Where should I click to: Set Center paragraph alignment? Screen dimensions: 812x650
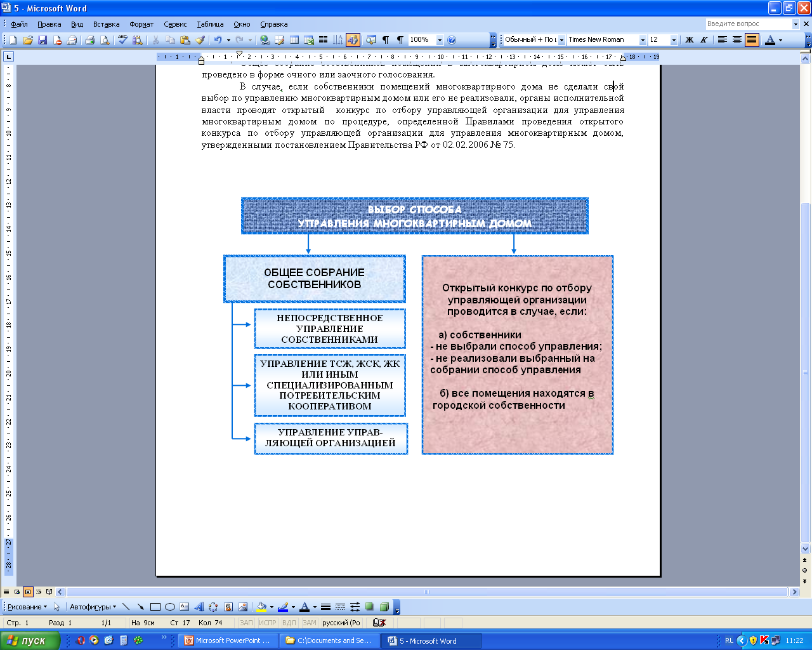[737, 39]
